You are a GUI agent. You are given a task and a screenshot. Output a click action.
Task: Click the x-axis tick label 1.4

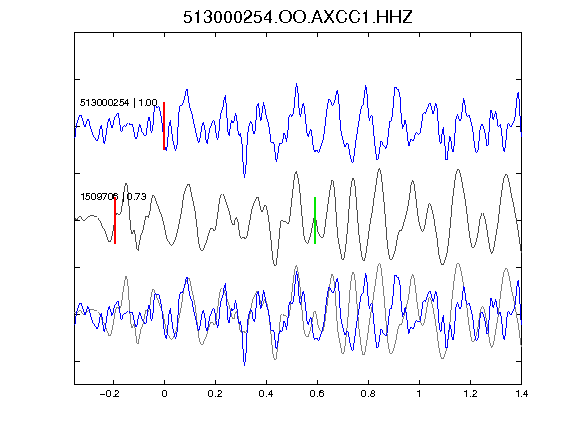[x=521, y=394]
